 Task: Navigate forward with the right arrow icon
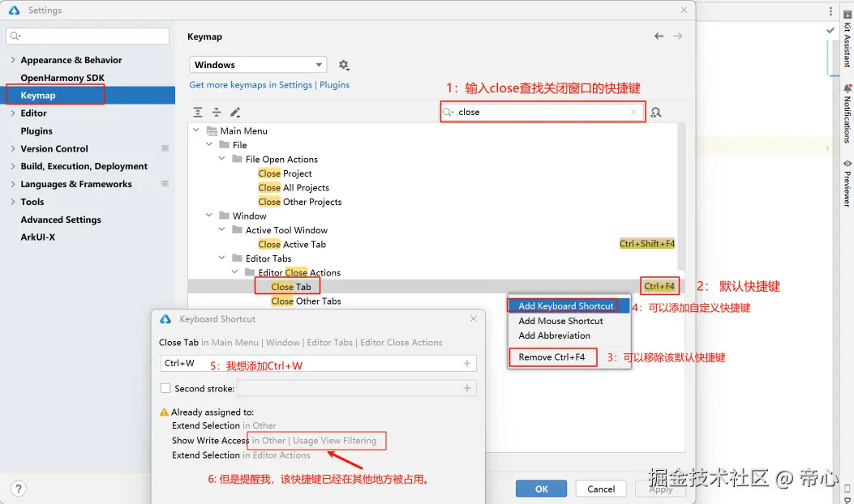(677, 36)
